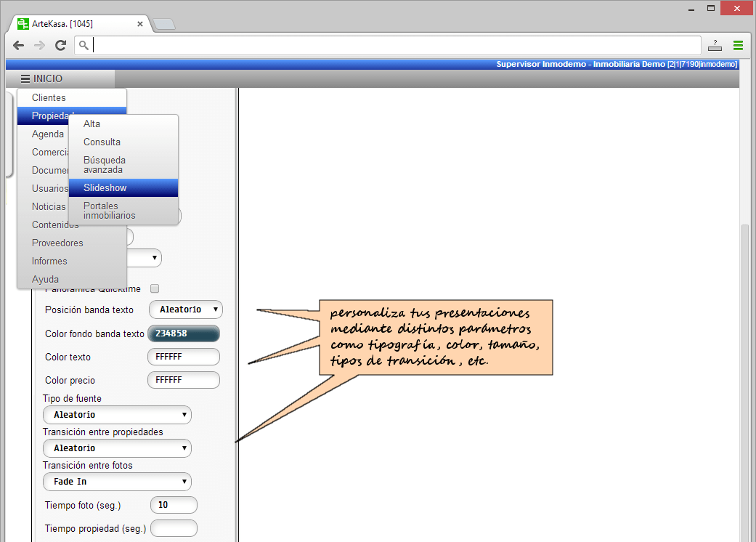Viewport: 756px width, 542px height.
Task: Open the green hamburger browser menu
Action: tap(738, 46)
